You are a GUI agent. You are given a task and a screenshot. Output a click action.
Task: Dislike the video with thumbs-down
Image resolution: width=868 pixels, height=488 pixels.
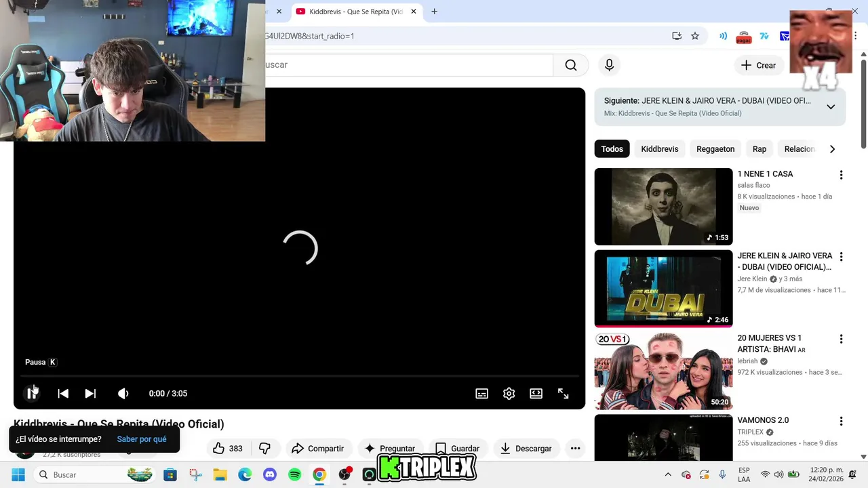[265, 449]
